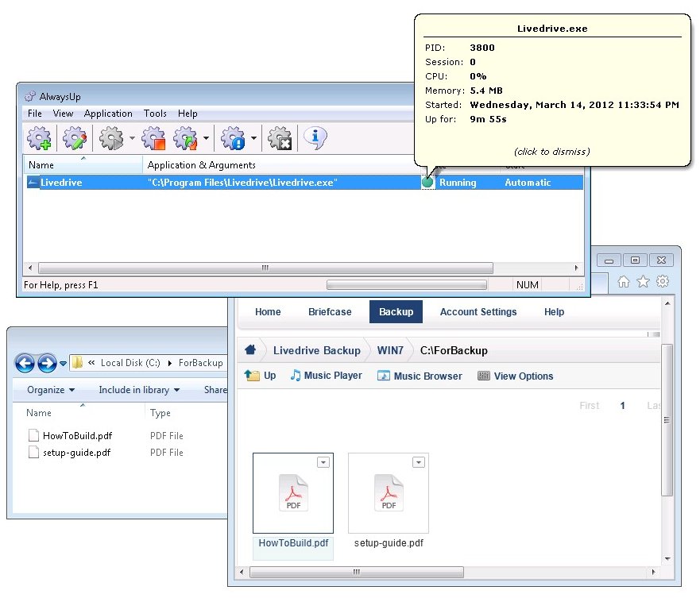
Task: Select the HowToBuild.pdf thumbnail in Livedrive
Action: (293, 493)
